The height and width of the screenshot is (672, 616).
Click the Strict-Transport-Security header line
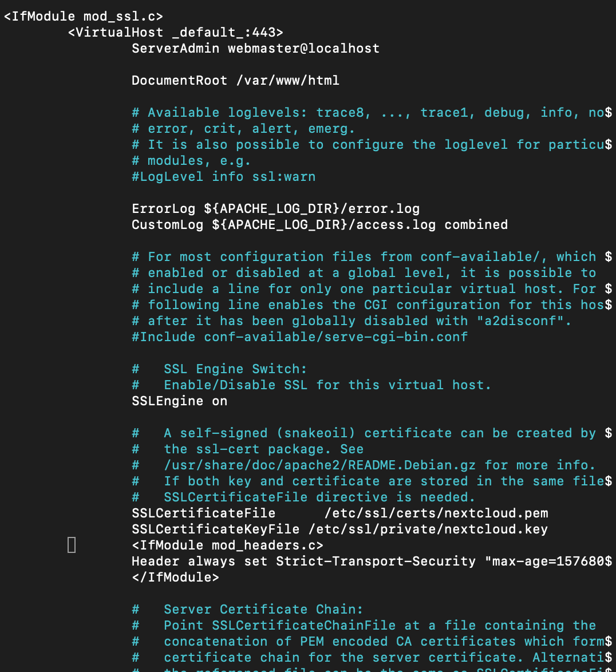371,561
